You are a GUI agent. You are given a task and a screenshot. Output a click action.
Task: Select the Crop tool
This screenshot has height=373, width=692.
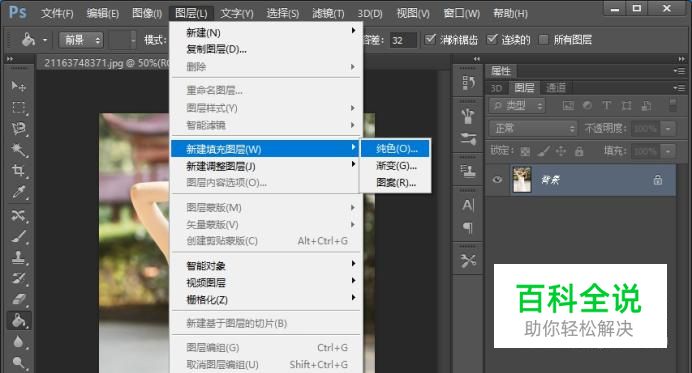(19, 171)
